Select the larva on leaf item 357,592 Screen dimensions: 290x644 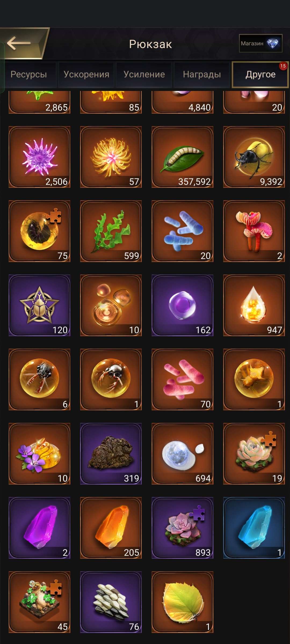point(183,157)
